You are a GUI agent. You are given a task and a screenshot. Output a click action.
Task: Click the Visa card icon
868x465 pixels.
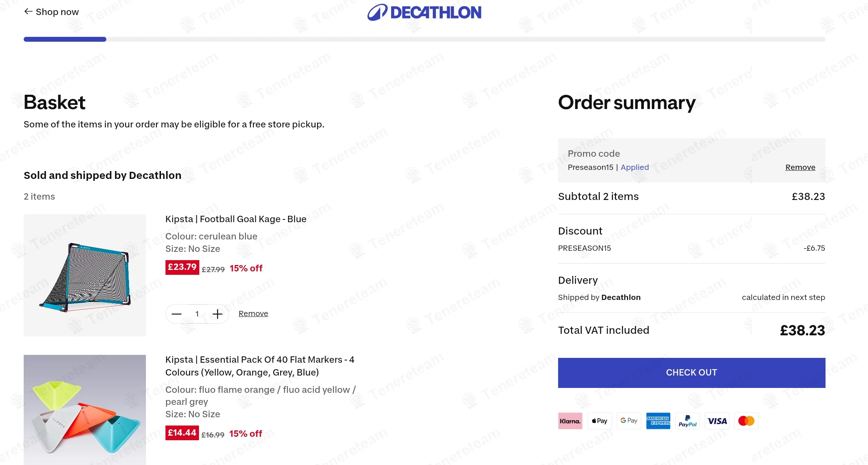(x=717, y=421)
